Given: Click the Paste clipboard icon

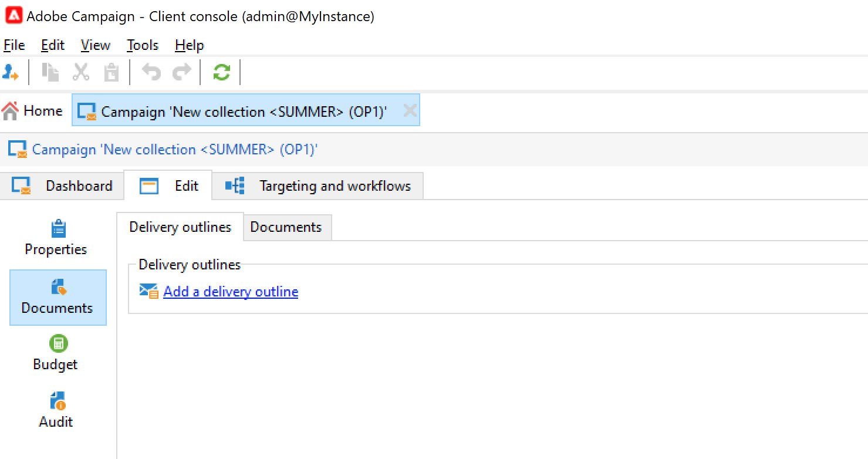Looking at the screenshot, I should tap(111, 72).
